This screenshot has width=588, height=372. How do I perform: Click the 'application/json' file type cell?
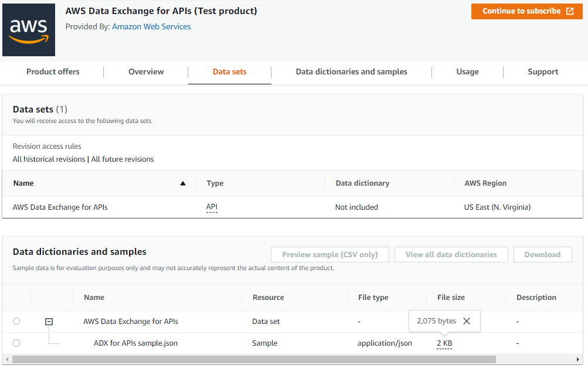385,343
